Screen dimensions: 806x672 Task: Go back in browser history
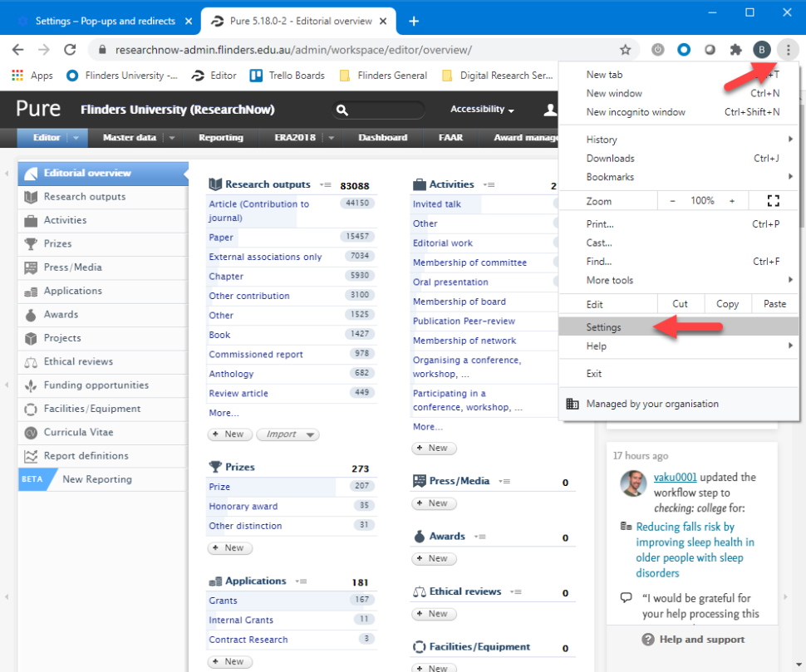[x=18, y=50]
